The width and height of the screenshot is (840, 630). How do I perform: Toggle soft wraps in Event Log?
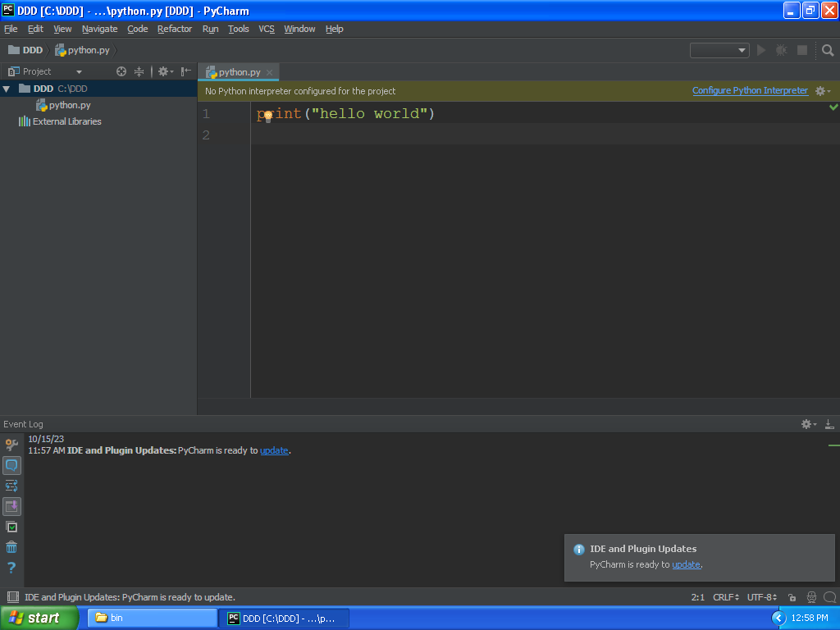point(11,486)
